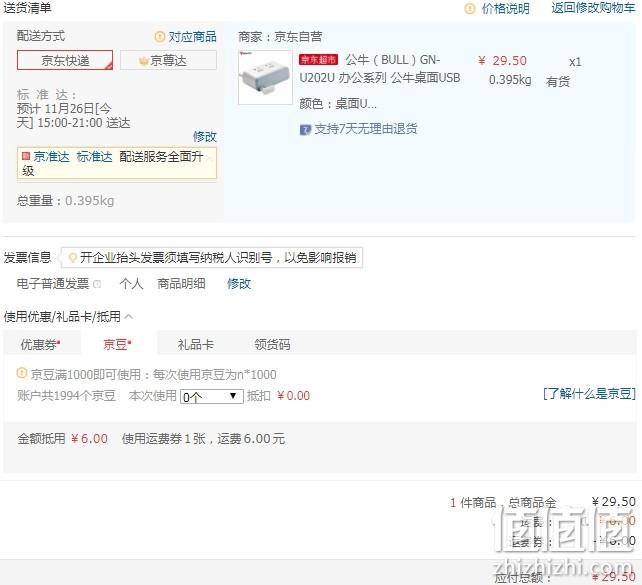
Task: Select 京东快递 delivery method
Action: [65, 60]
